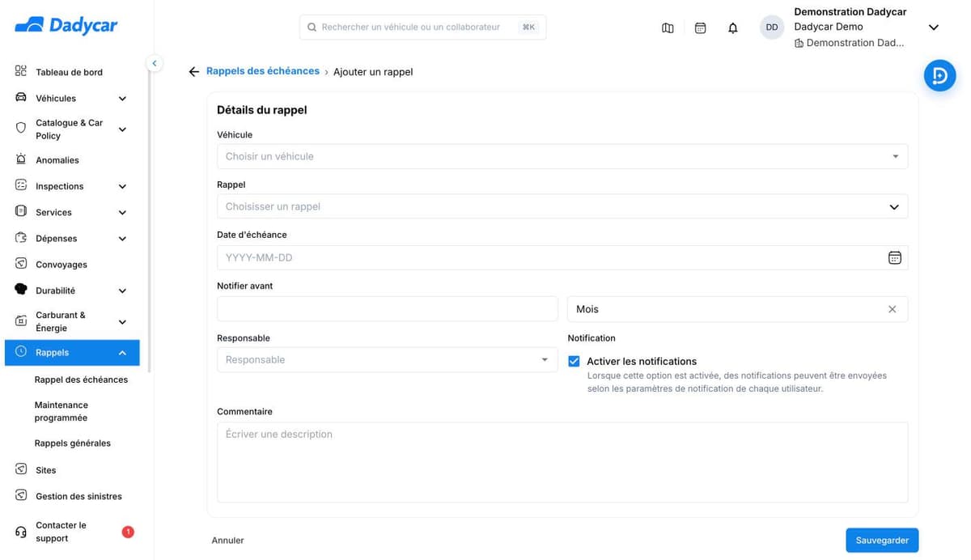
Task: Collapse the sidebar with chevron button
Action: coord(155,63)
